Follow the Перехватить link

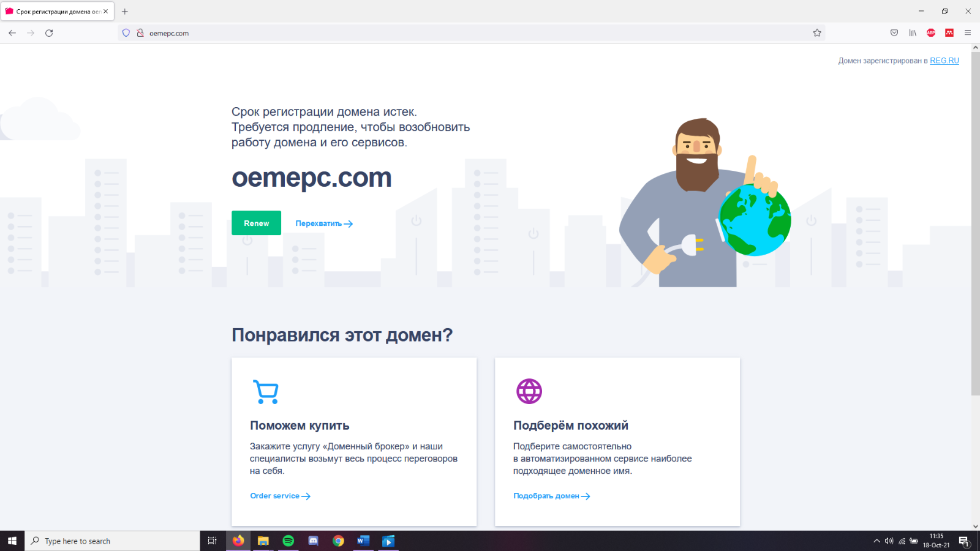click(324, 223)
